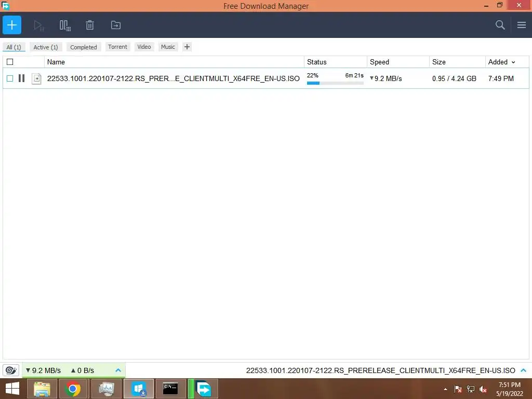Open the hamburger main menu

tap(522, 25)
